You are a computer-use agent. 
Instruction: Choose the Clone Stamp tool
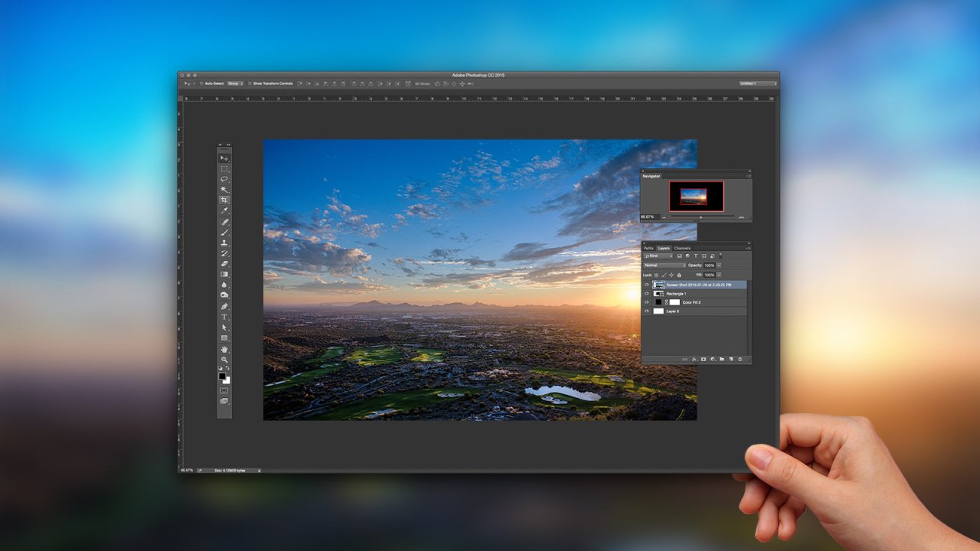(x=224, y=241)
